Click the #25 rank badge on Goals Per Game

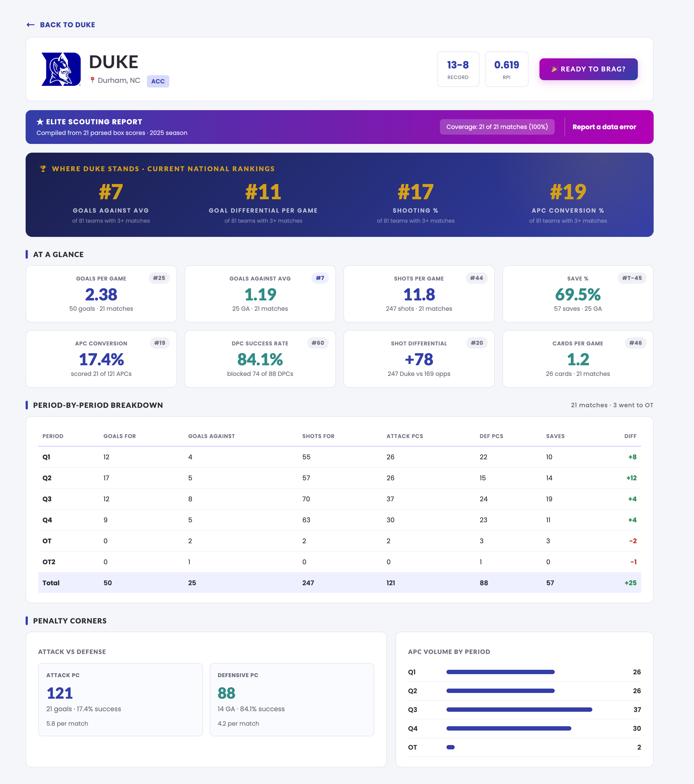pos(159,278)
